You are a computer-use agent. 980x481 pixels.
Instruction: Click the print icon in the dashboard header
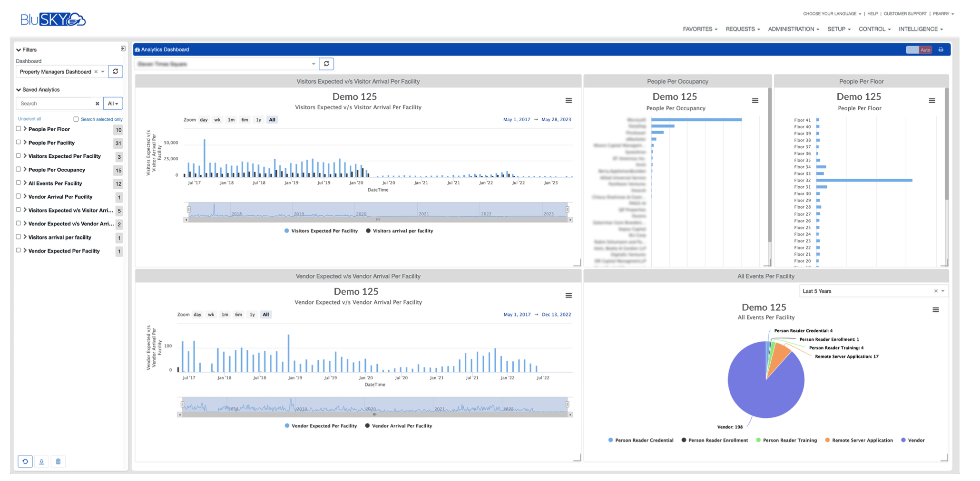(941, 49)
